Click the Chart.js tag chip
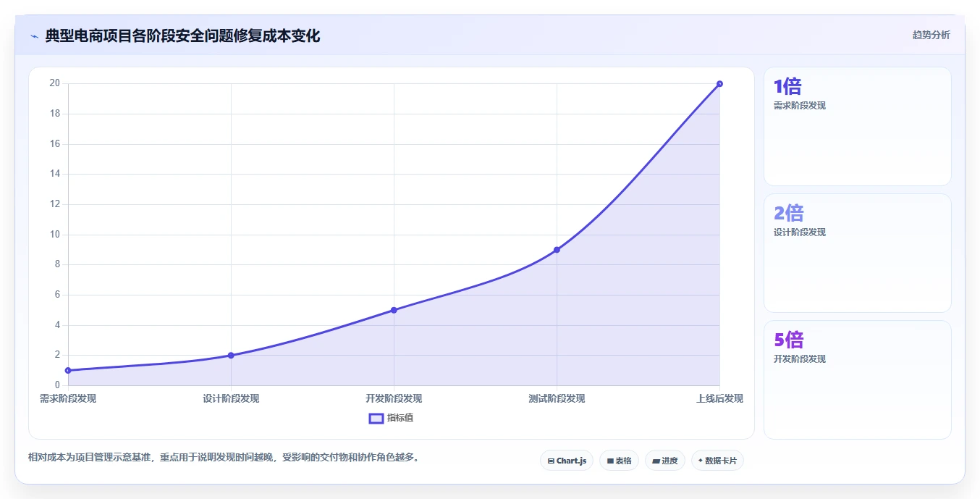980x499 pixels. click(567, 461)
